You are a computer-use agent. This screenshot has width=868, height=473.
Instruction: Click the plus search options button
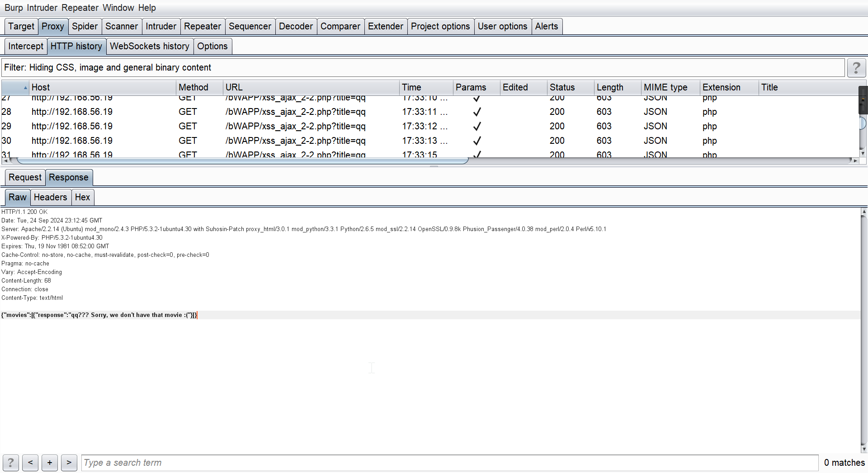click(x=50, y=463)
